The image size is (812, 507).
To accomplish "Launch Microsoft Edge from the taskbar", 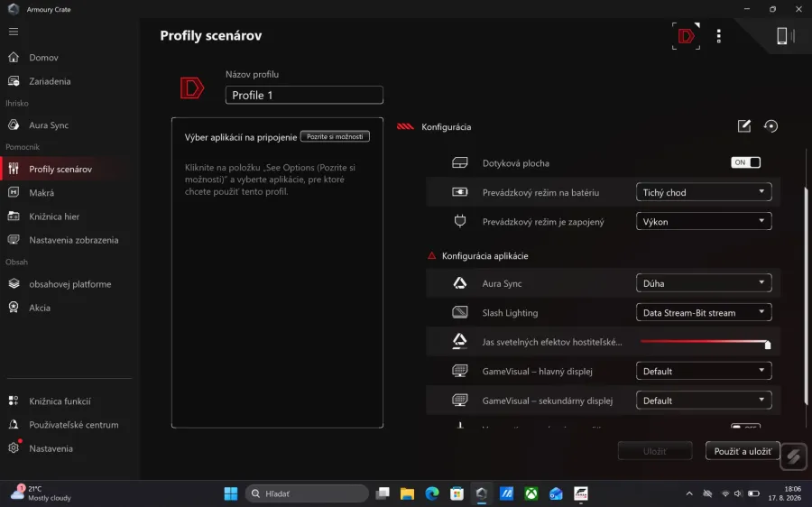I will (x=432, y=493).
